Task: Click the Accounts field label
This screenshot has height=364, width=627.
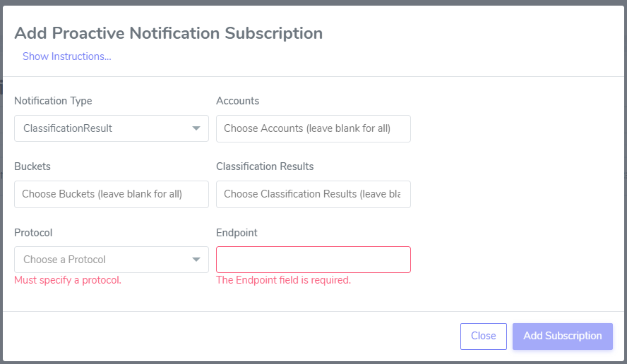Action: (237, 101)
